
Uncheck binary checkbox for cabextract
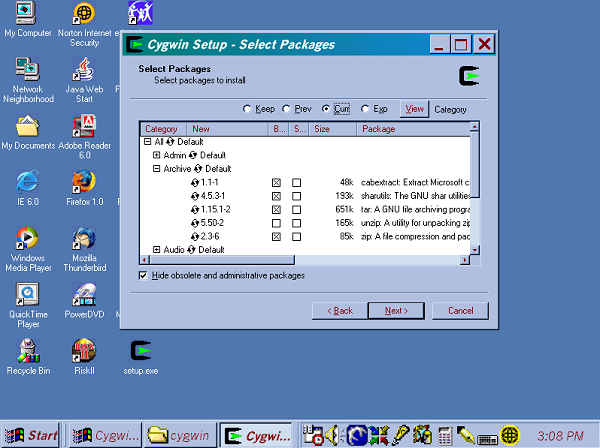click(276, 183)
